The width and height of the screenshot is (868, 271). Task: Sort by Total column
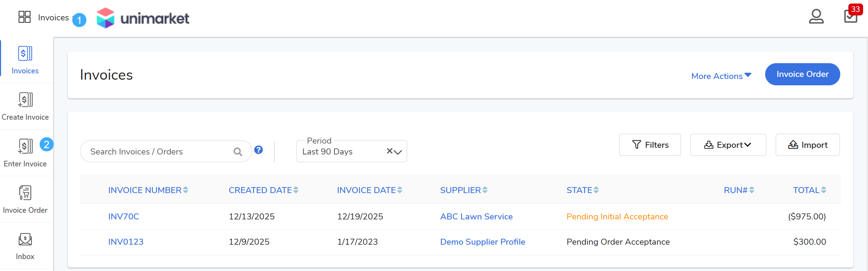[809, 190]
